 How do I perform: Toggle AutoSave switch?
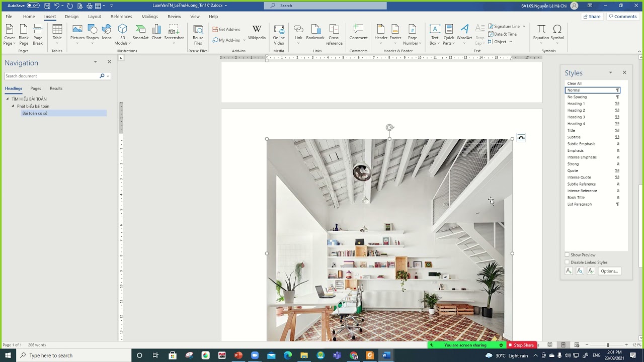coord(33,6)
